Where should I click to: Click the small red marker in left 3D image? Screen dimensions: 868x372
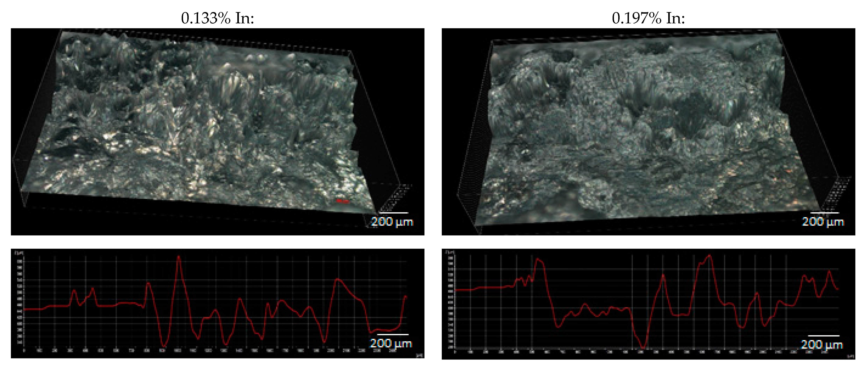coord(342,201)
